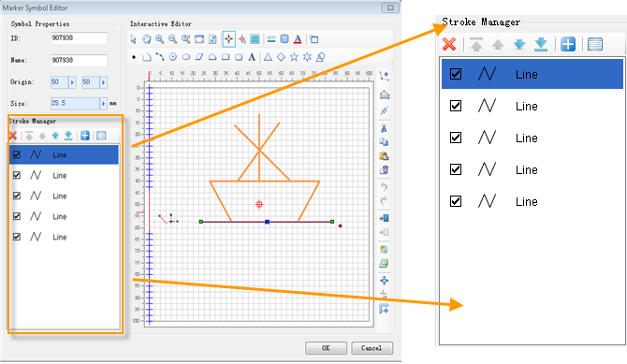Image resolution: width=627 pixels, height=364 pixels.
Task: Click the zoom in magnifier icon
Action: pyautogui.click(x=159, y=39)
